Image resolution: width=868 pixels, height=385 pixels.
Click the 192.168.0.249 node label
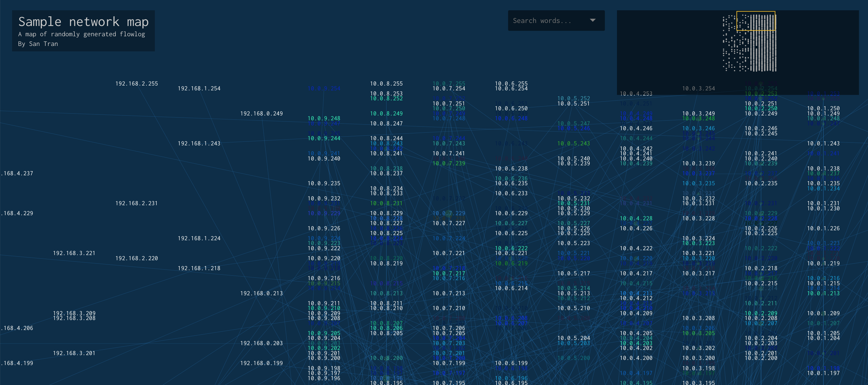tap(261, 114)
